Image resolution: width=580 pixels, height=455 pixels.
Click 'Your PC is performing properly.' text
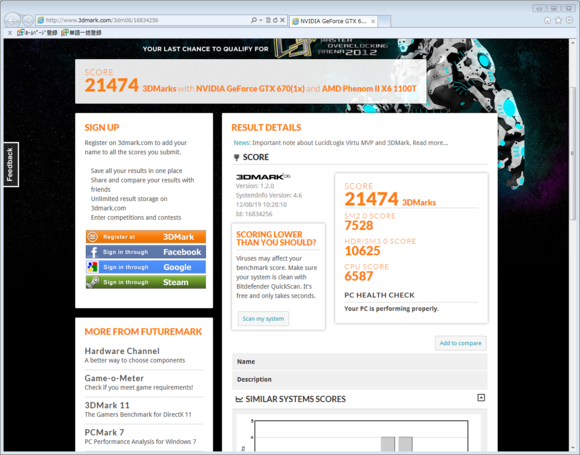(391, 309)
